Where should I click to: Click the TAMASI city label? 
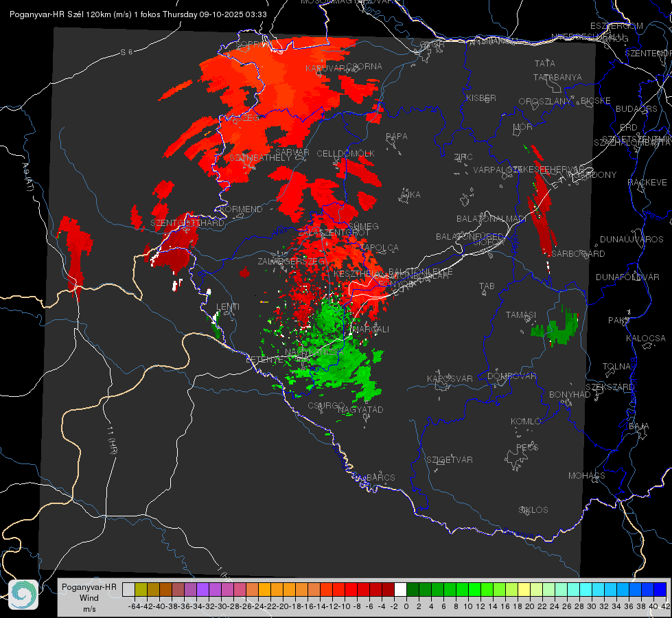521,315
